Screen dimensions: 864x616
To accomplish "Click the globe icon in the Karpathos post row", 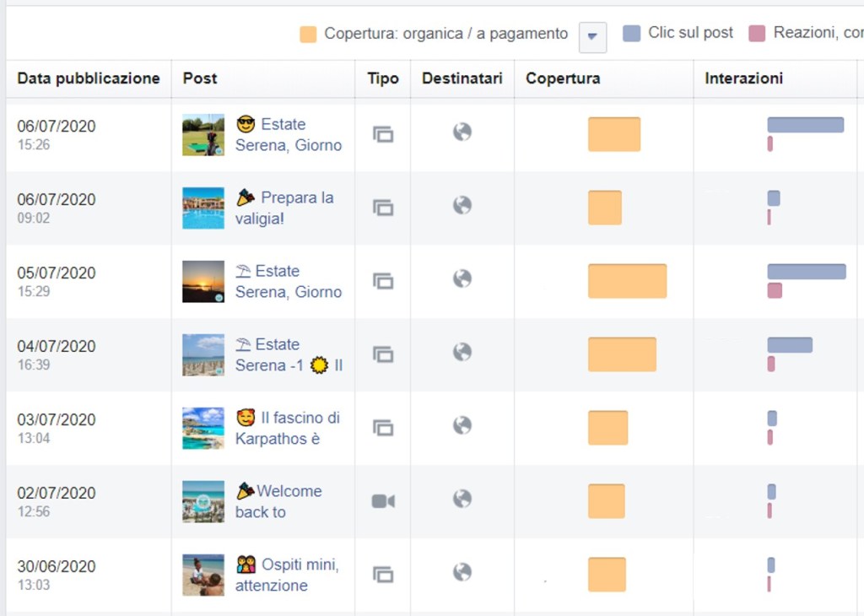I will click(x=462, y=425).
